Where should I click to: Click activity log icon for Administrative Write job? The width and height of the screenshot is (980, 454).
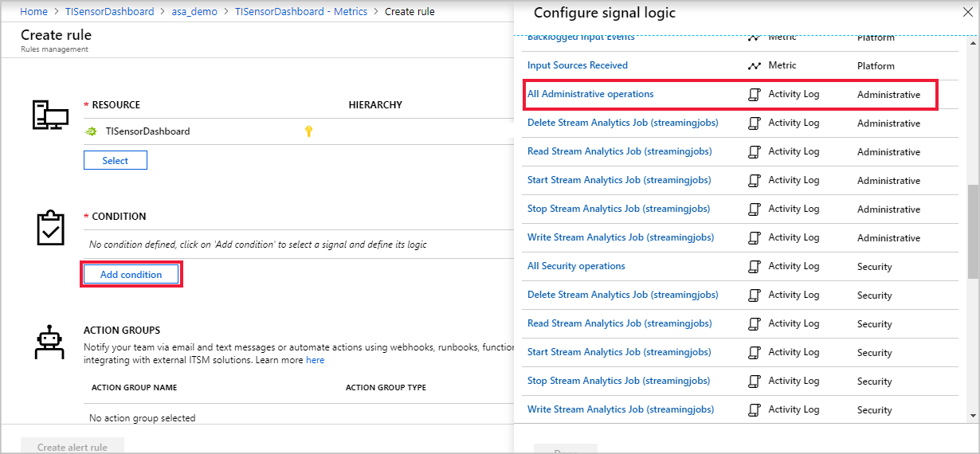[x=754, y=238]
